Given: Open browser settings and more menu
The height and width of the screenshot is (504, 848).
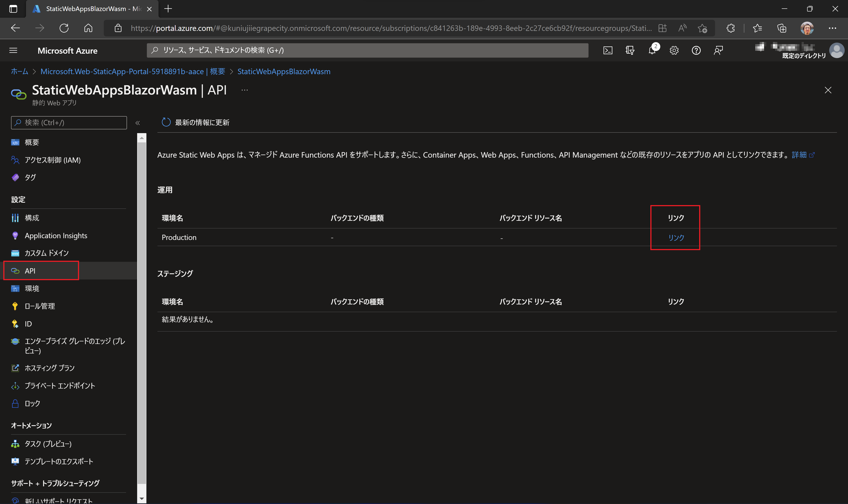Looking at the screenshot, I should click(x=832, y=28).
